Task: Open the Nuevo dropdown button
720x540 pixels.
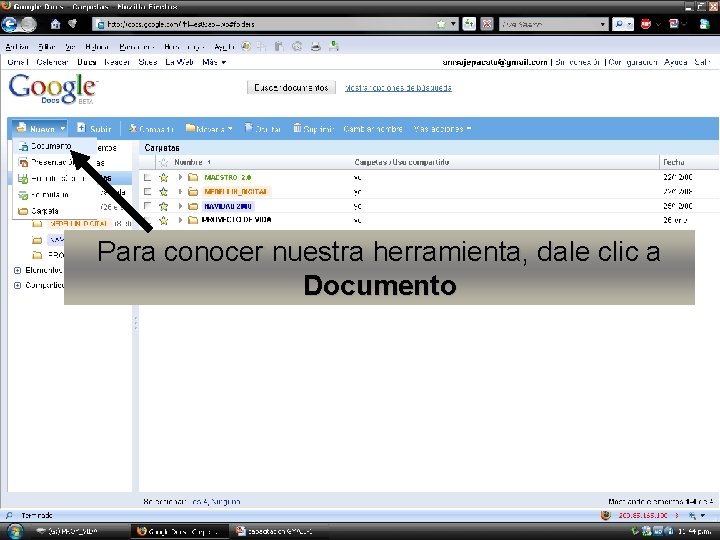Action: 40,129
